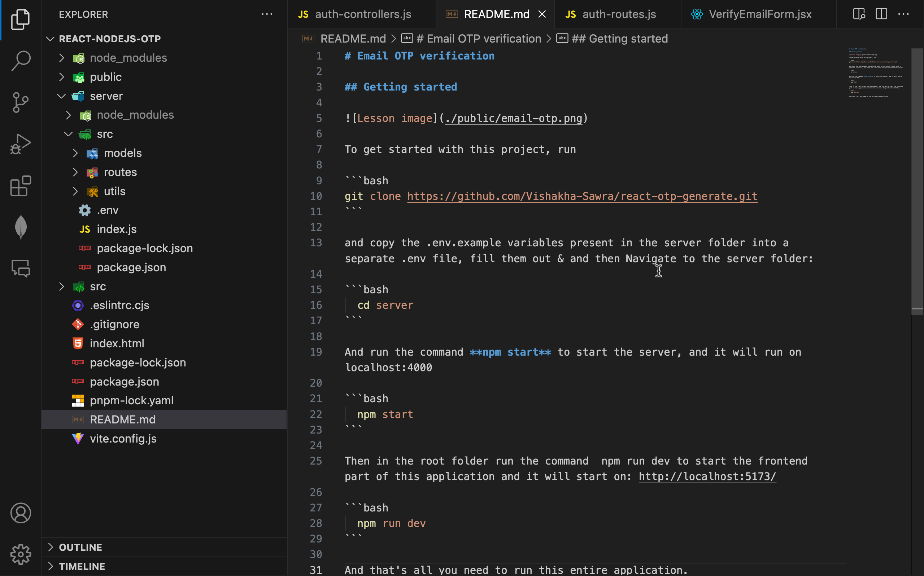Close the README.md tab

(x=542, y=14)
